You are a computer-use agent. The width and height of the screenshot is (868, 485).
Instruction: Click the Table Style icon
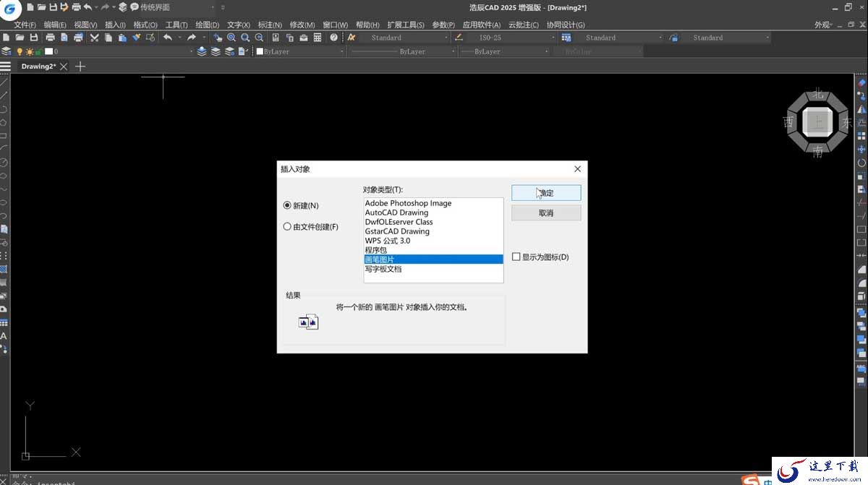point(566,38)
